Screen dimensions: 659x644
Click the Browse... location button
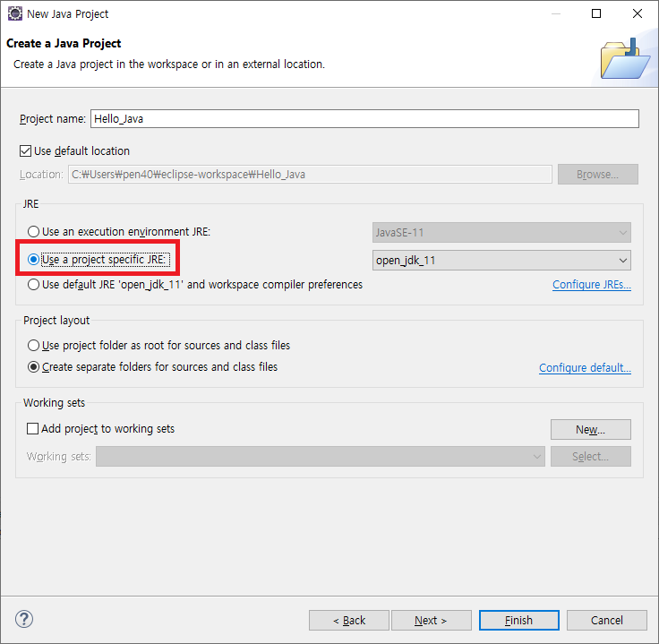click(597, 175)
